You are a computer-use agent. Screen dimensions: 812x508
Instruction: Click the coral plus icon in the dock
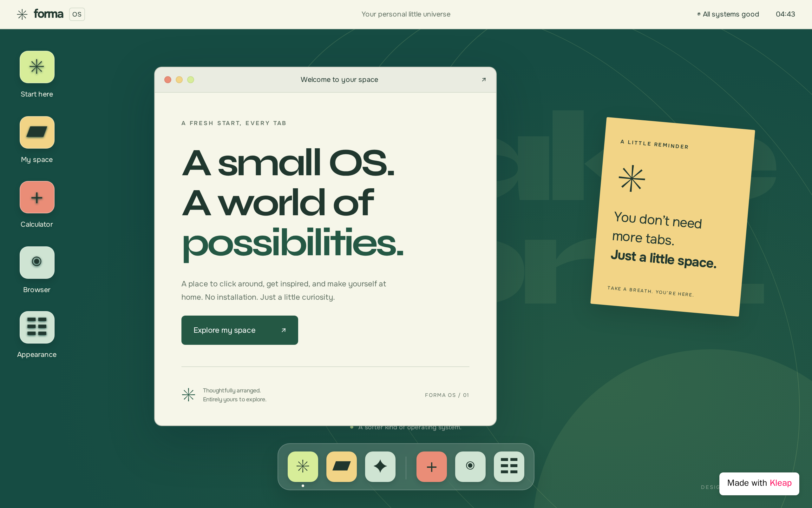431,466
